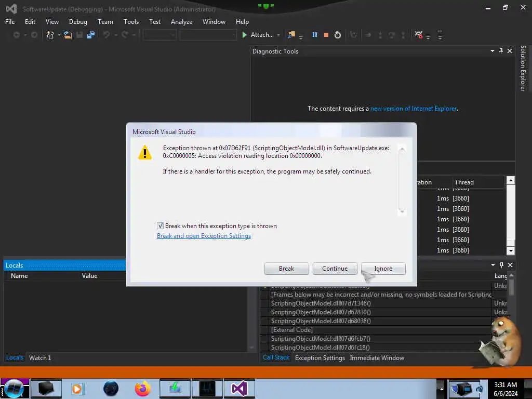Image resolution: width=532 pixels, height=399 pixels.
Task: Click the warning triangle in the dialog
Action: pyautogui.click(x=145, y=152)
